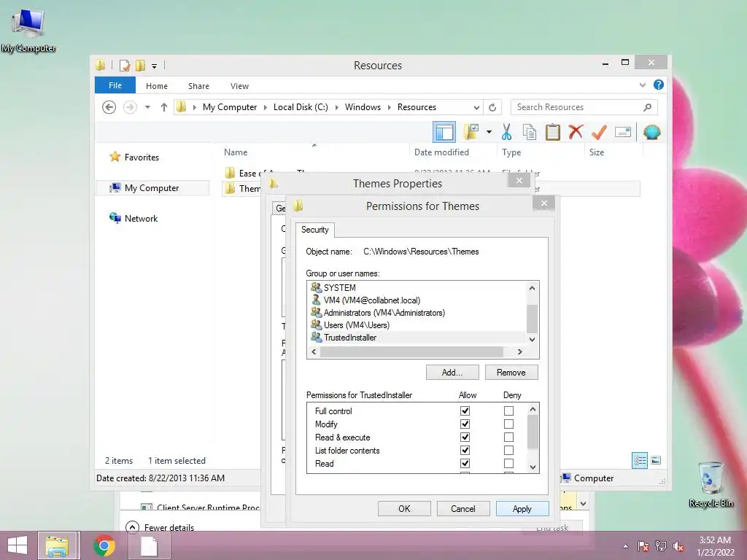Open Windows Start button
Viewport: 747px width, 560px height.
tap(18, 545)
